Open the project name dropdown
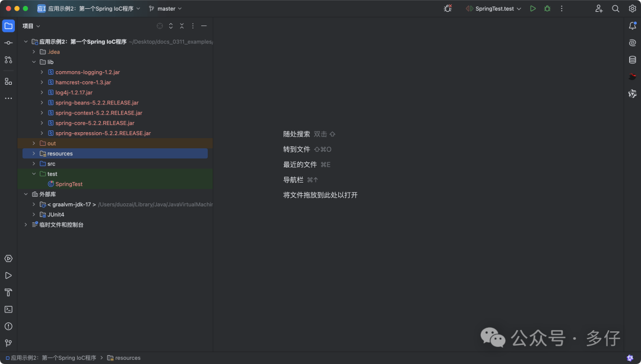641x364 pixels. click(x=88, y=8)
